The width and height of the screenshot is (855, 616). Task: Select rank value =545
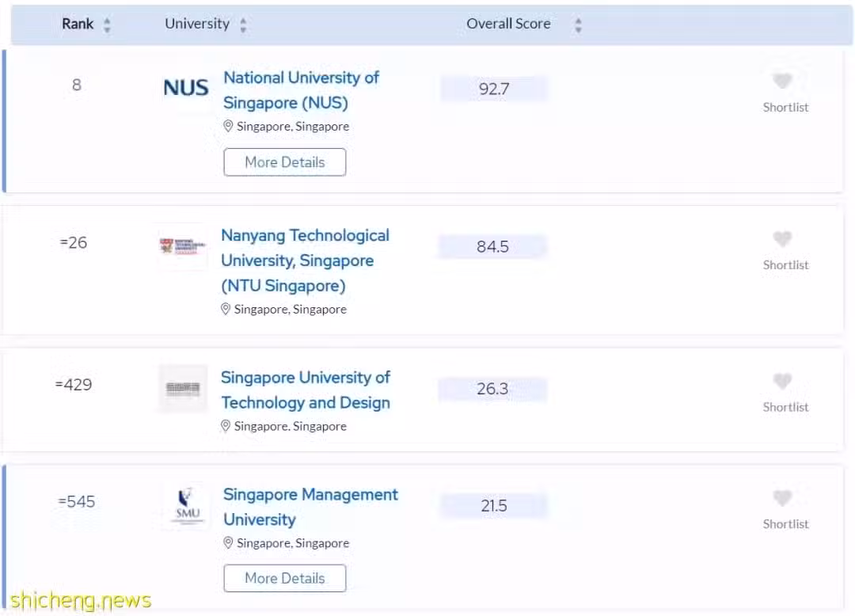(76, 501)
